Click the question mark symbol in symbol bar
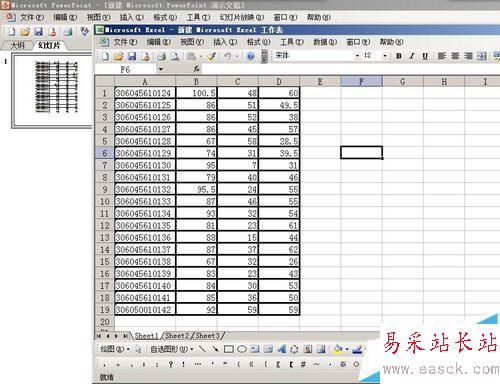500x384 pixels. [170, 364]
